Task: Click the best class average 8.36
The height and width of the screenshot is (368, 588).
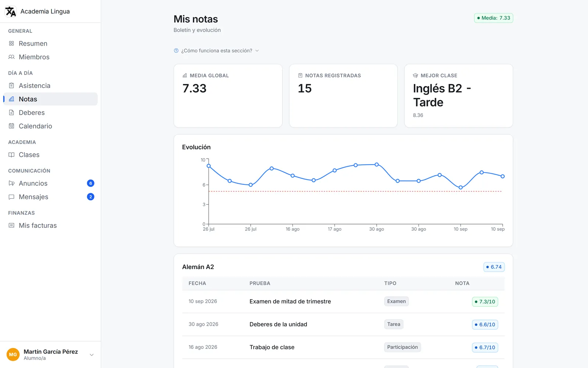Action: point(418,115)
